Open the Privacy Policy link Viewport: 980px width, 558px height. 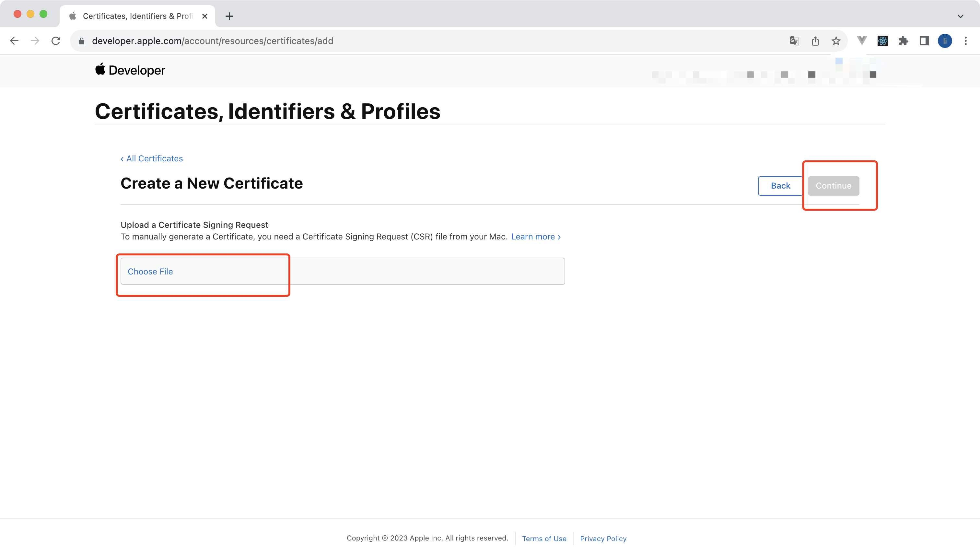point(603,539)
